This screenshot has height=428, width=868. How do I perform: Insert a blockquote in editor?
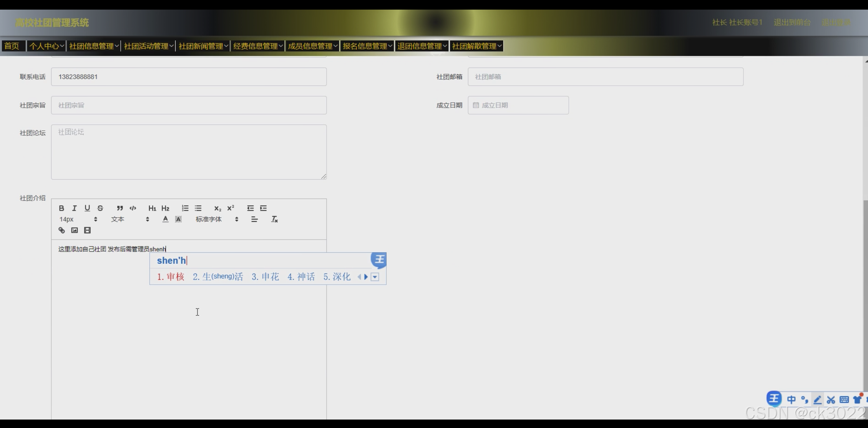point(120,208)
